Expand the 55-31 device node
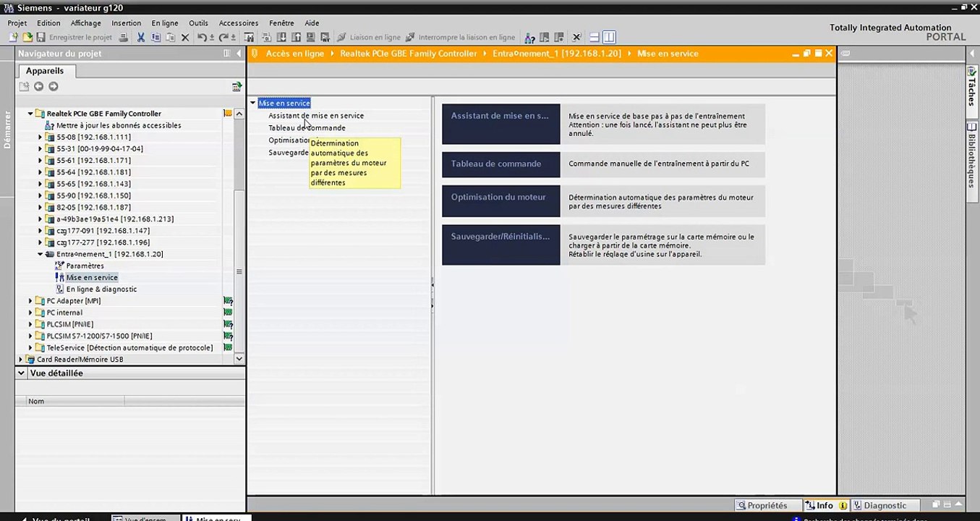Viewport: 980px width, 521px height. pos(41,149)
